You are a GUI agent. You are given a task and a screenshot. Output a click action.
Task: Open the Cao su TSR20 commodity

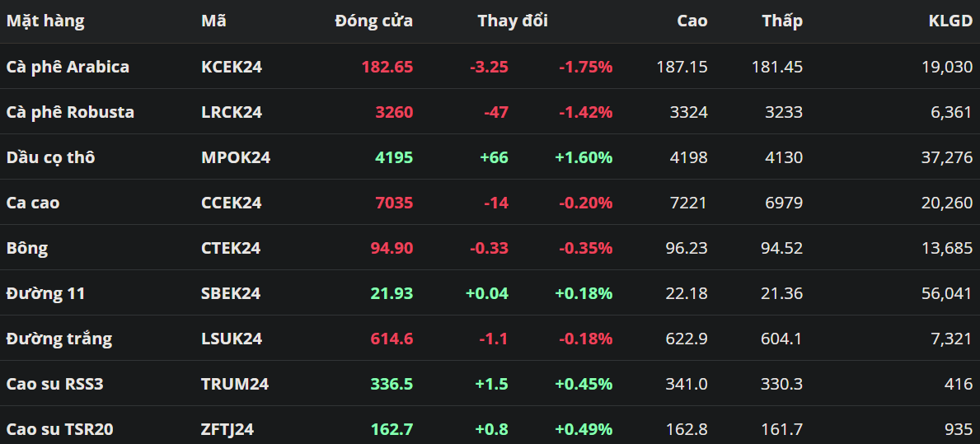point(59,429)
